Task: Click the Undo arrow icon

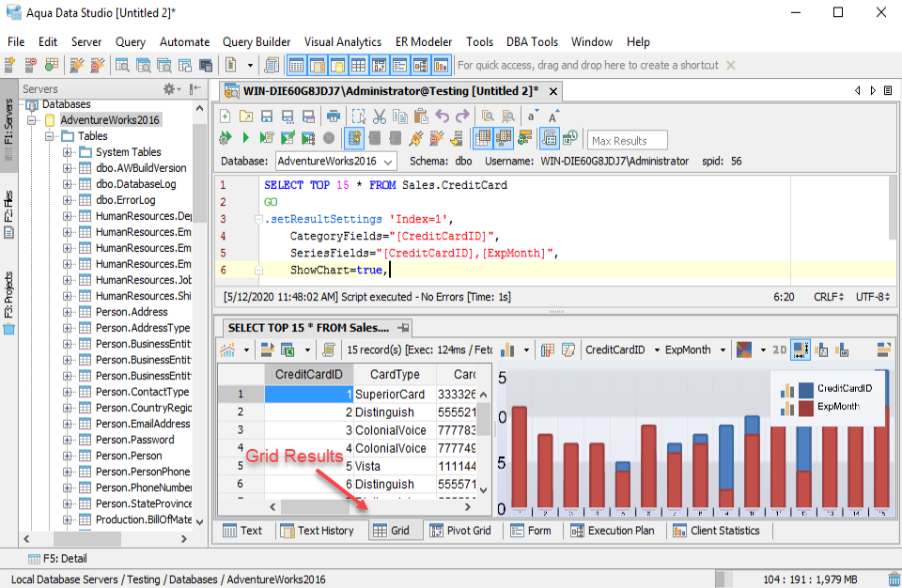Action: click(442, 116)
